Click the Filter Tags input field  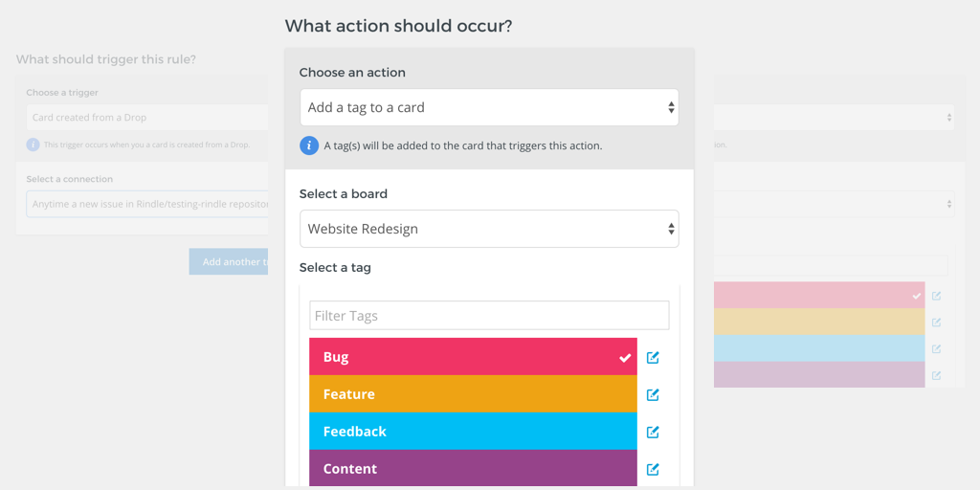pyautogui.click(x=489, y=316)
